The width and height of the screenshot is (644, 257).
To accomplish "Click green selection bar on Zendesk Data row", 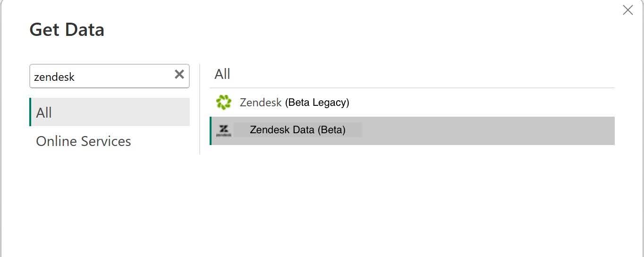I will 211,130.
